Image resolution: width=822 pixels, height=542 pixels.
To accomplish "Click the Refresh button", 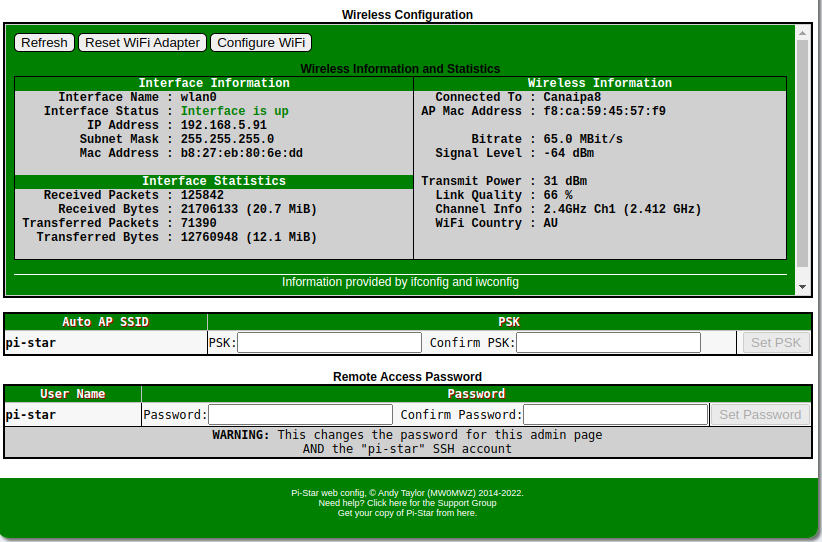I will tap(44, 43).
